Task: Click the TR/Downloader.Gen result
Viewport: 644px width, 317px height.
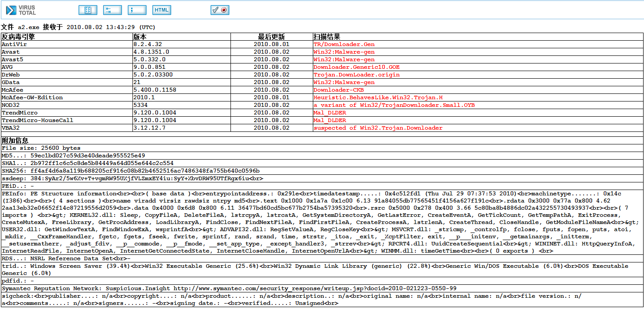Action: pyautogui.click(x=344, y=45)
